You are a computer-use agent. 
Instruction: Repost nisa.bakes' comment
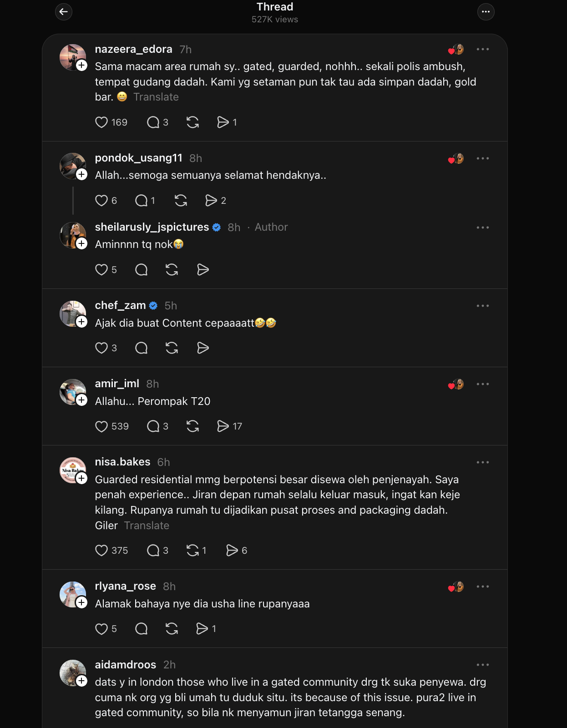click(x=192, y=551)
